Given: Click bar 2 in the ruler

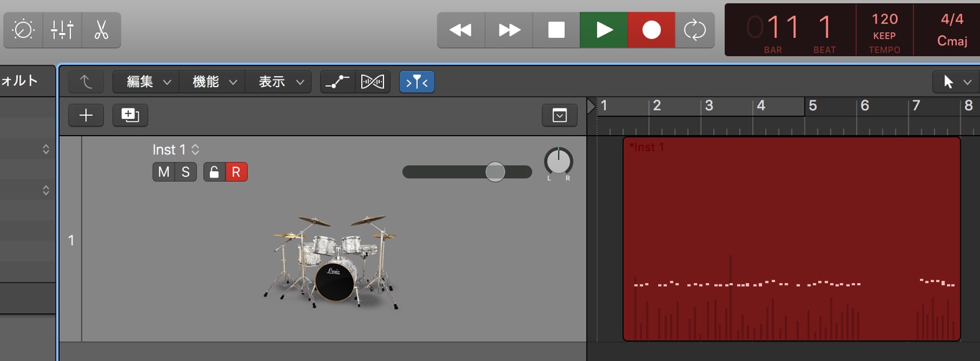Looking at the screenshot, I should tap(657, 106).
